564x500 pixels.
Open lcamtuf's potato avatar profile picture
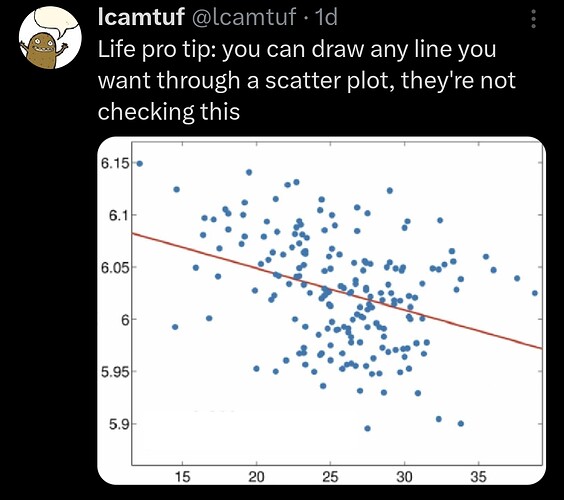click(x=50, y=37)
